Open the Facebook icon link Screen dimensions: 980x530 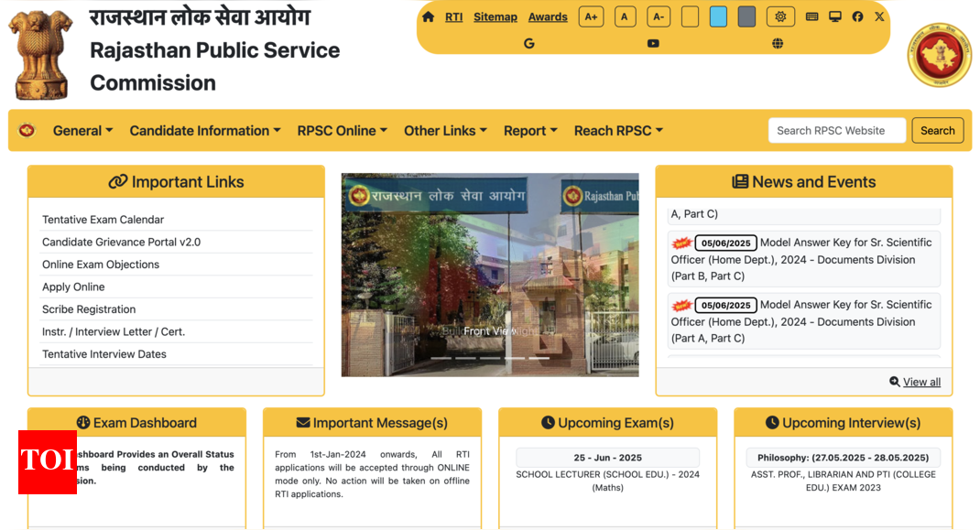coord(857,16)
